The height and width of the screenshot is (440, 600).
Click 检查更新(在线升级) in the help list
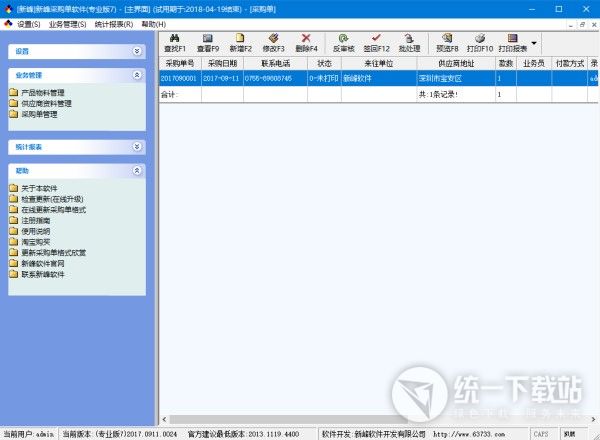click(x=54, y=199)
